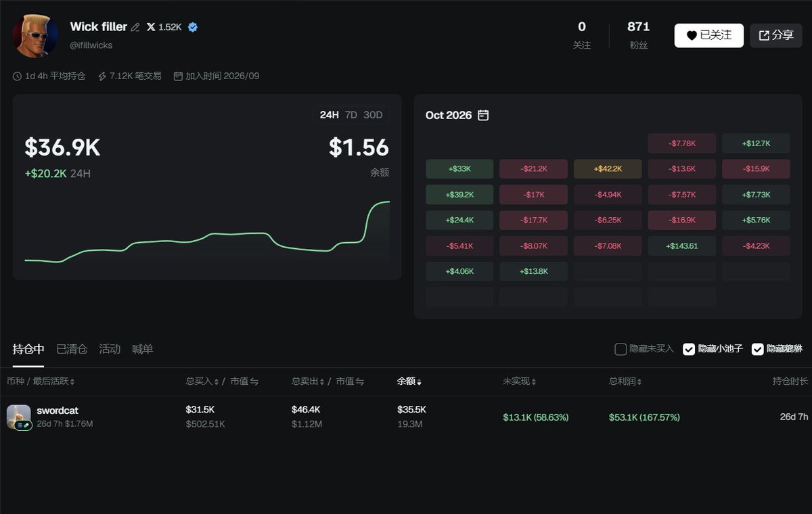Click the pencil edit icon beside Wick filler
Image resolution: width=812 pixels, height=514 pixels.
coord(135,27)
